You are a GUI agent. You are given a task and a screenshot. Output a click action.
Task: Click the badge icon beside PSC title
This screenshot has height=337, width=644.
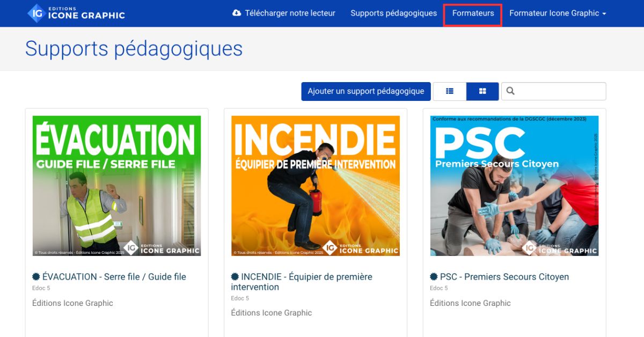pos(434,277)
